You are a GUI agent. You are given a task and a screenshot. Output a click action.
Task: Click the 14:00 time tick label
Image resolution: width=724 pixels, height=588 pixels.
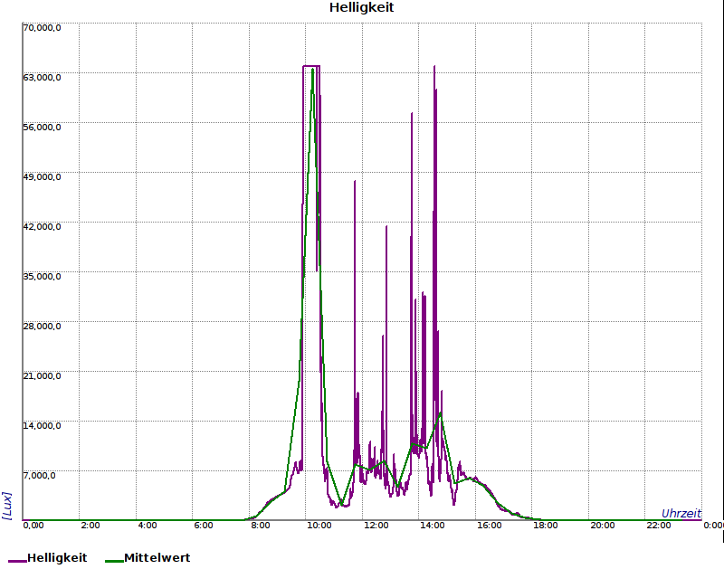point(433,526)
